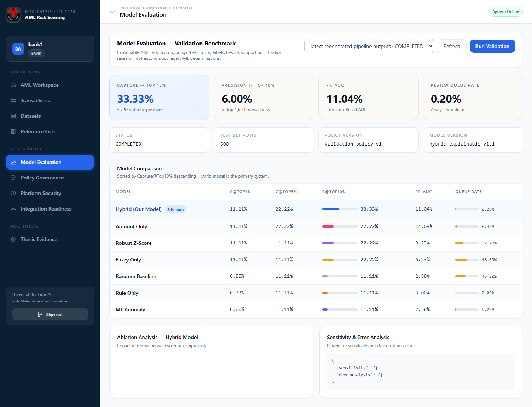This screenshot has width=532, height=407.
Task: Click the Rule Only PR-AUC value 3.00%
Action: pos(422,293)
